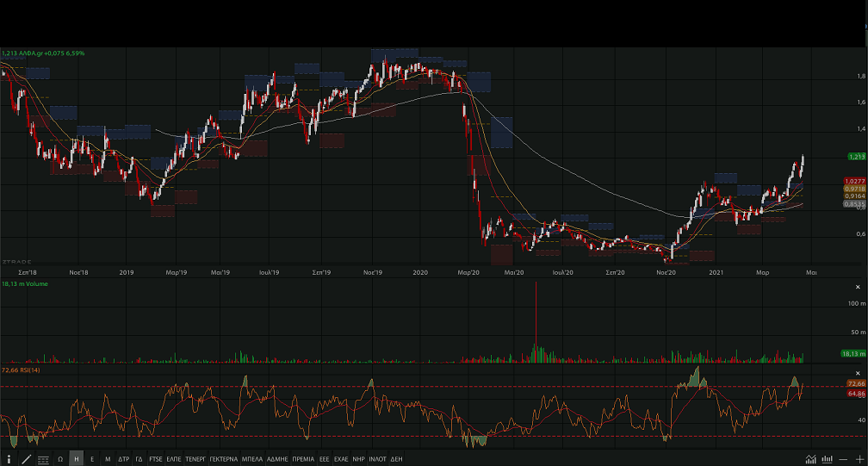Click the green 1,213 price axis marker
The image size is (868, 466).
point(856,157)
